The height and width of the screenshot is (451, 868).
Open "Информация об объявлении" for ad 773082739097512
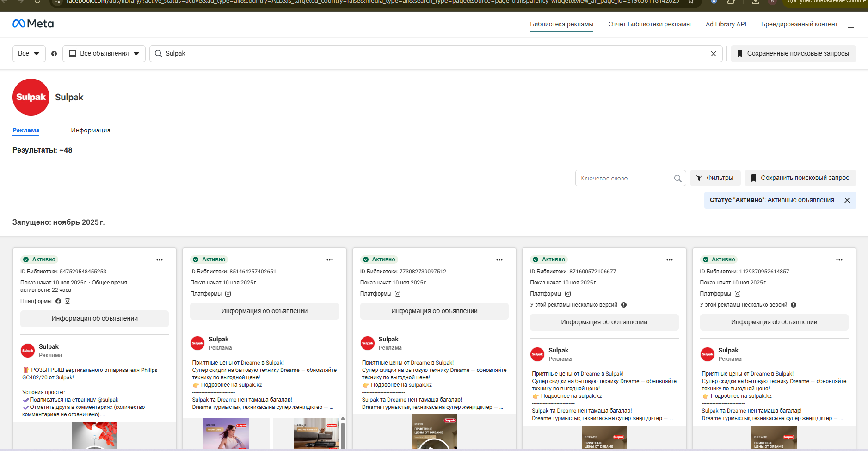tap(434, 311)
